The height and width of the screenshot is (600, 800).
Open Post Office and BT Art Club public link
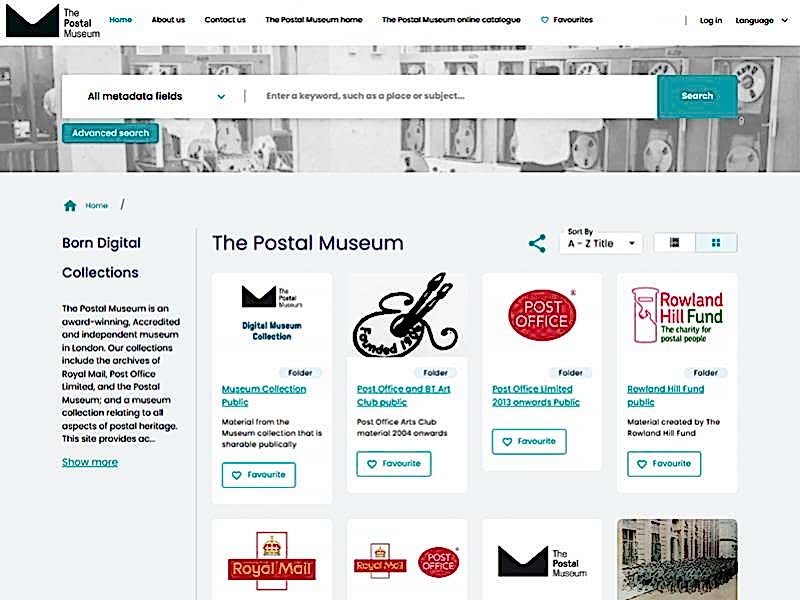[x=403, y=395]
